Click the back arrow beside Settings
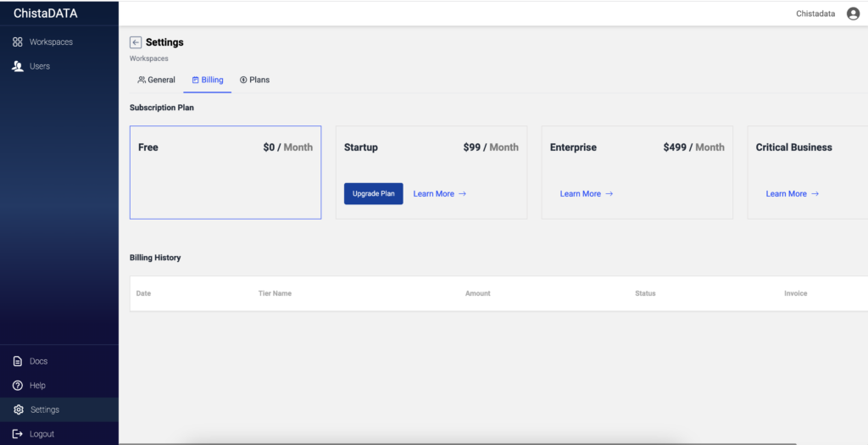 point(136,42)
